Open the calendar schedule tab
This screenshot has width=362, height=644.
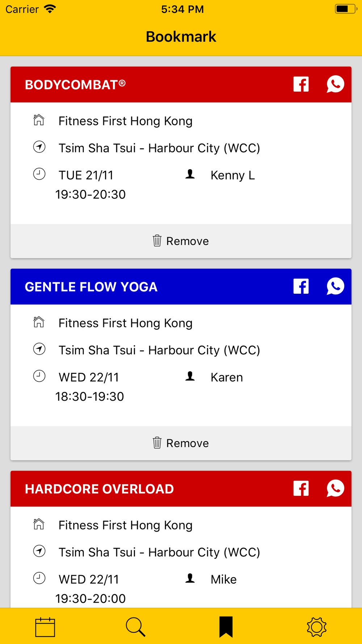[x=45, y=627]
